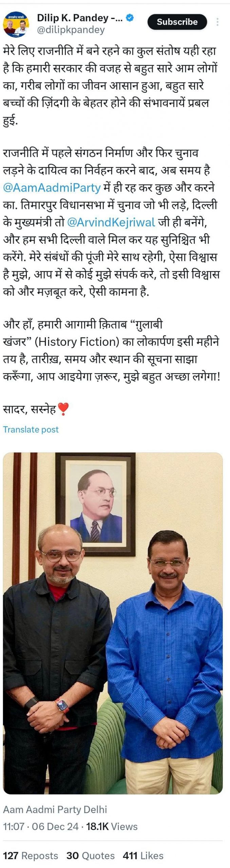The image size is (230, 868).
Task: Click the blue verified badge icon
Action: (130, 18)
